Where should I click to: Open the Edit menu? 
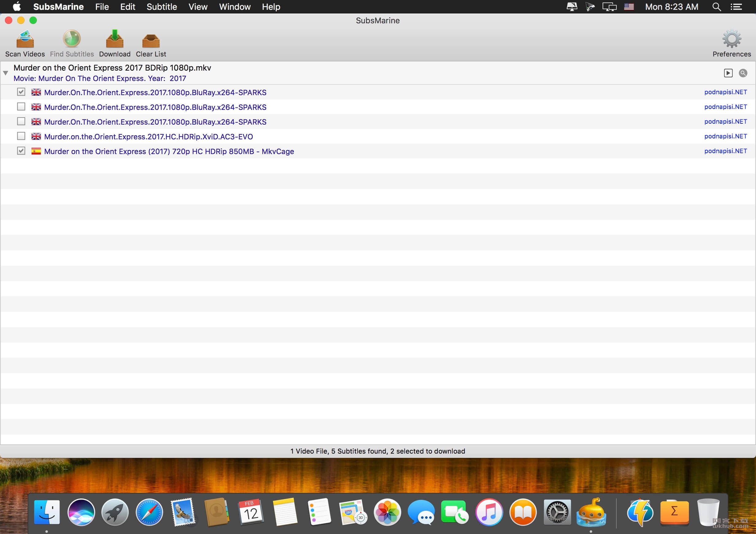pos(128,6)
